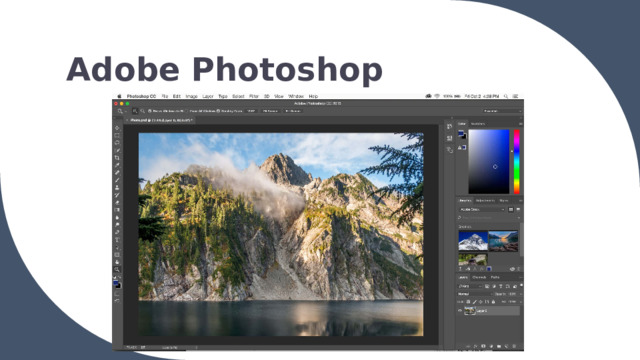Select the Crop tool
This screenshot has height=360, width=640.
click(x=117, y=158)
